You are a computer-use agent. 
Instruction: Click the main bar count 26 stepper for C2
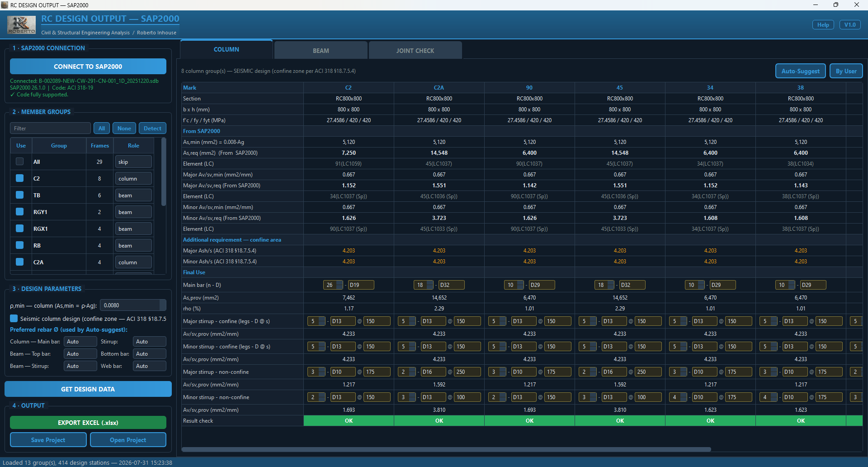pyautogui.click(x=333, y=285)
